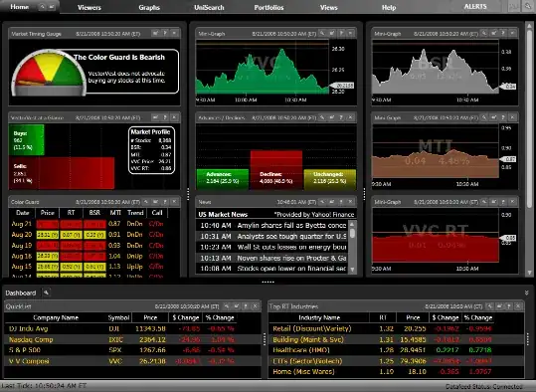Open Top RT Industries settings wrench
Screen dimensions: 536x392
click(x=490, y=306)
